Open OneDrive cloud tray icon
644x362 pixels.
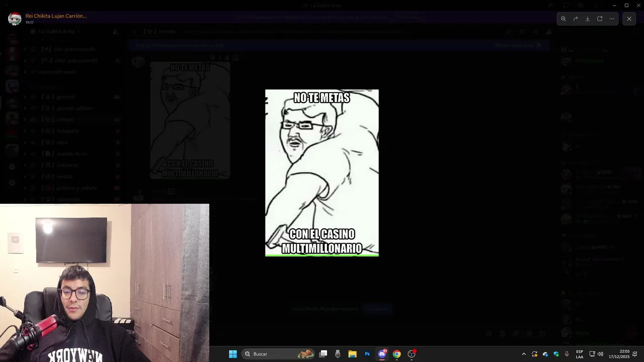[x=545, y=354]
